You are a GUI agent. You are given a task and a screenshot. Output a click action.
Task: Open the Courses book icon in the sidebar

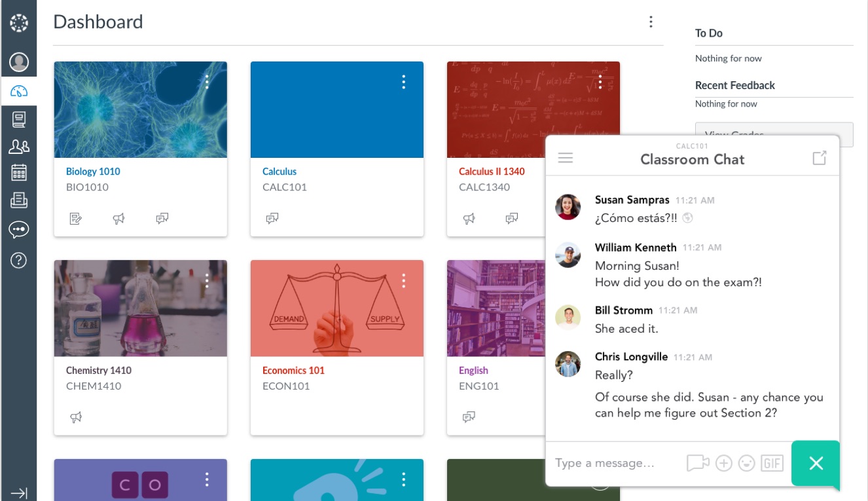(x=19, y=119)
